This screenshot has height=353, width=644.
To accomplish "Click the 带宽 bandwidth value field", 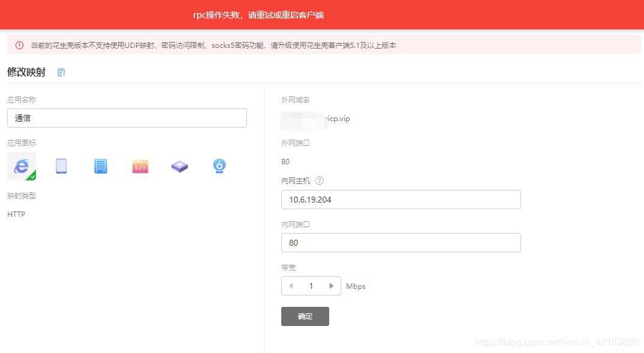I will pyautogui.click(x=311, y=286).
